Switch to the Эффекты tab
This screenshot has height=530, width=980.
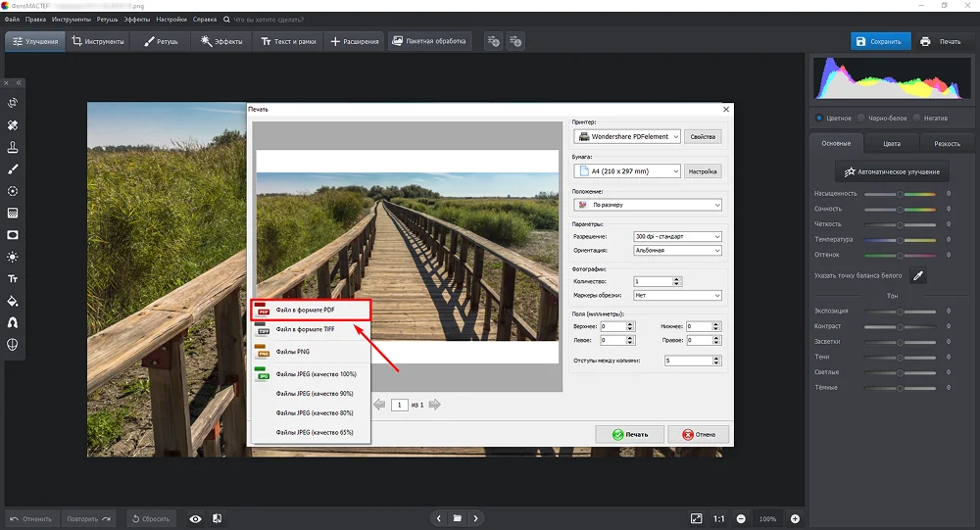(221, 41)
